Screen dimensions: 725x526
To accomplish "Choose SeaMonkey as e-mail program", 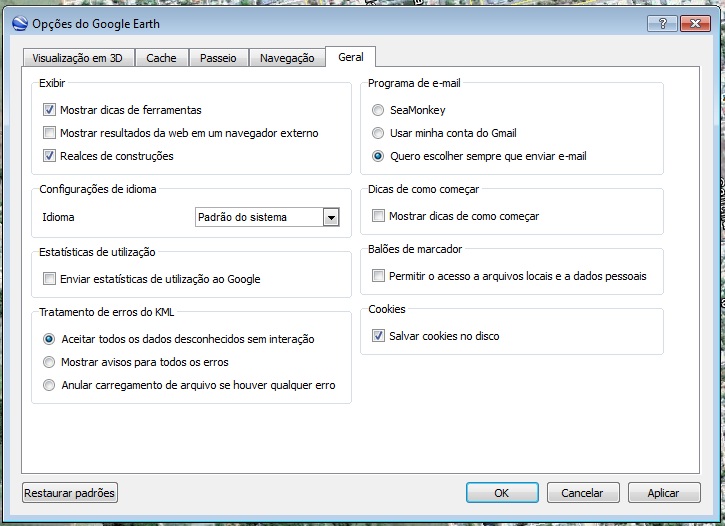I will click(378, 110).
